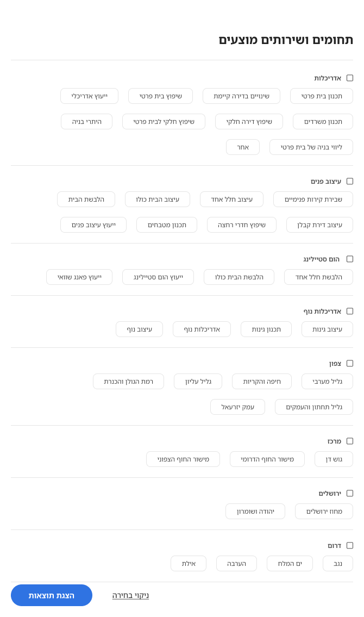The width and height of the screenshot is (364, 617).
Task: Check the צפון region checkbox
Action: (x=350, y=363)
